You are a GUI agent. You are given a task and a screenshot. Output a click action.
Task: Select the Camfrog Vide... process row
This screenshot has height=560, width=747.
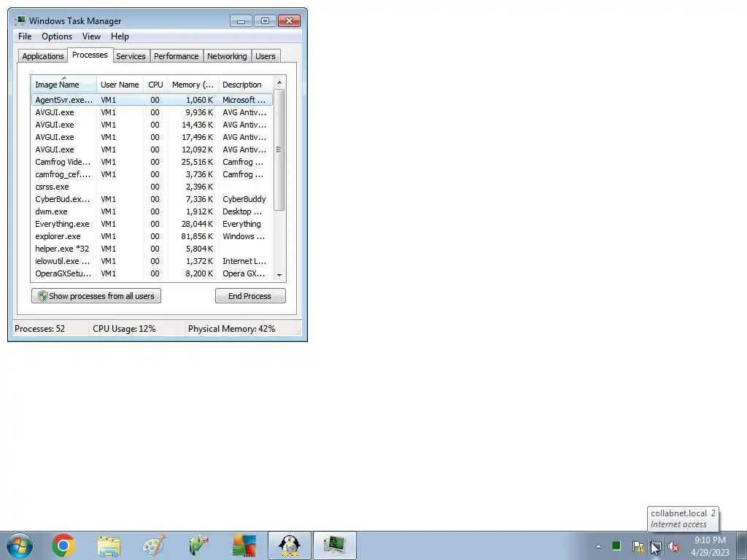[x=152, y=162]
